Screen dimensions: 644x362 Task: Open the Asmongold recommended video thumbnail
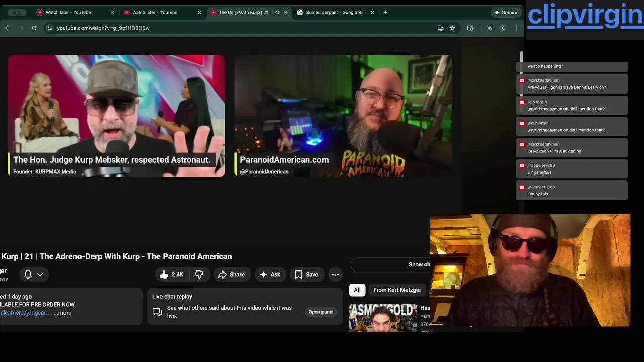point(383,317)
